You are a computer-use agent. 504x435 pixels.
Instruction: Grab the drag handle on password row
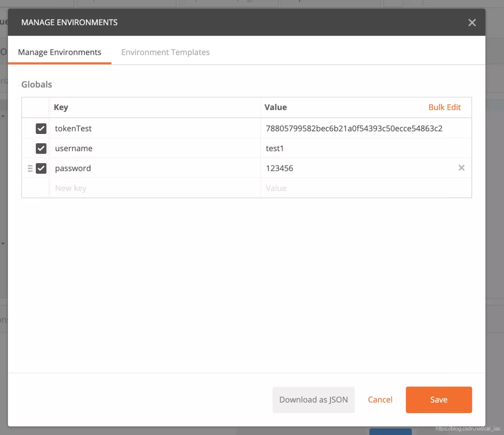click(x=30, y=168)
